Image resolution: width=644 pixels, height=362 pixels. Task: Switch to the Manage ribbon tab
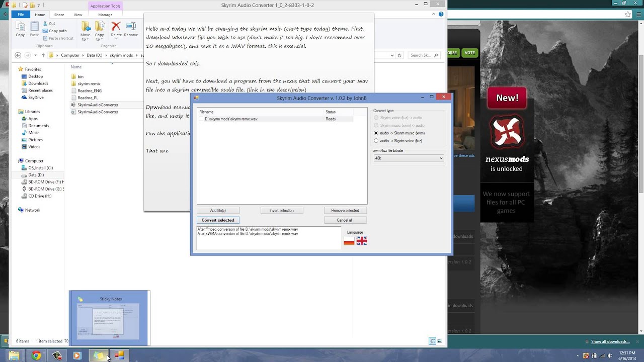click(x=105, y=15)
